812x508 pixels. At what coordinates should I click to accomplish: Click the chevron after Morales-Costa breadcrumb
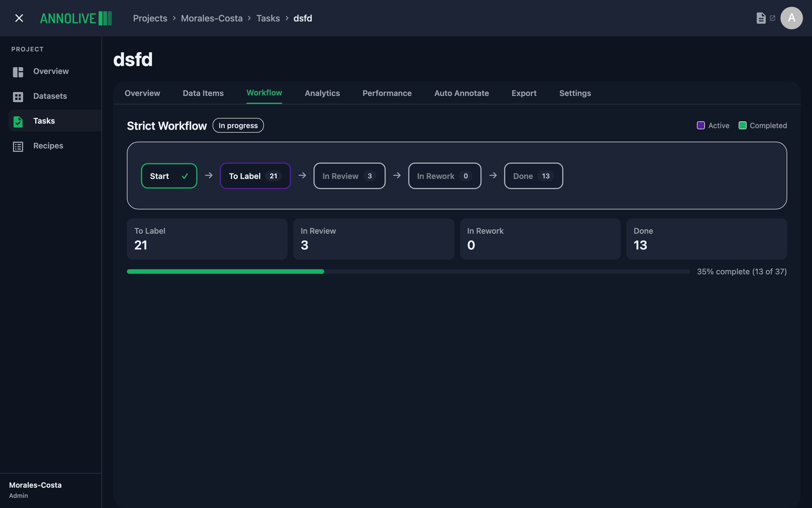[249, 18]
